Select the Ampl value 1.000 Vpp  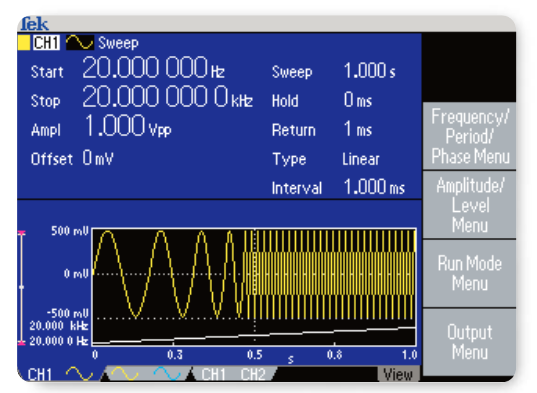pos(128,126)
